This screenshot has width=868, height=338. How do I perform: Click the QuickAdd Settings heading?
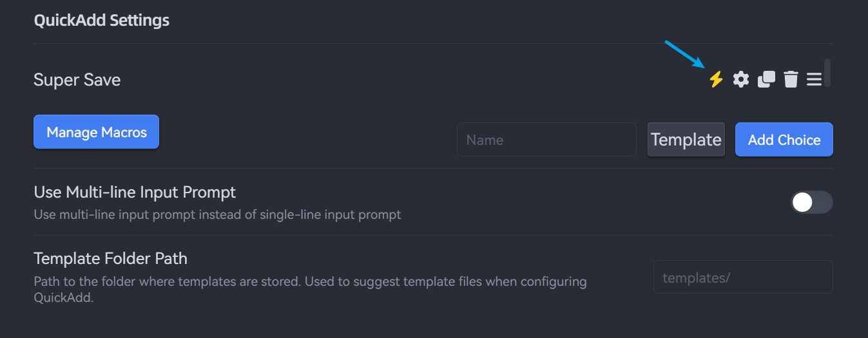click(101, 20)
